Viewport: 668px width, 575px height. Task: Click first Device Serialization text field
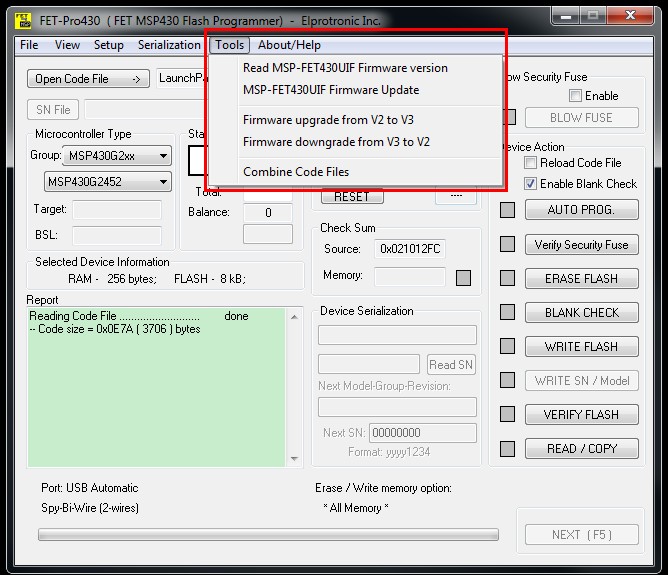coord(397,335)
